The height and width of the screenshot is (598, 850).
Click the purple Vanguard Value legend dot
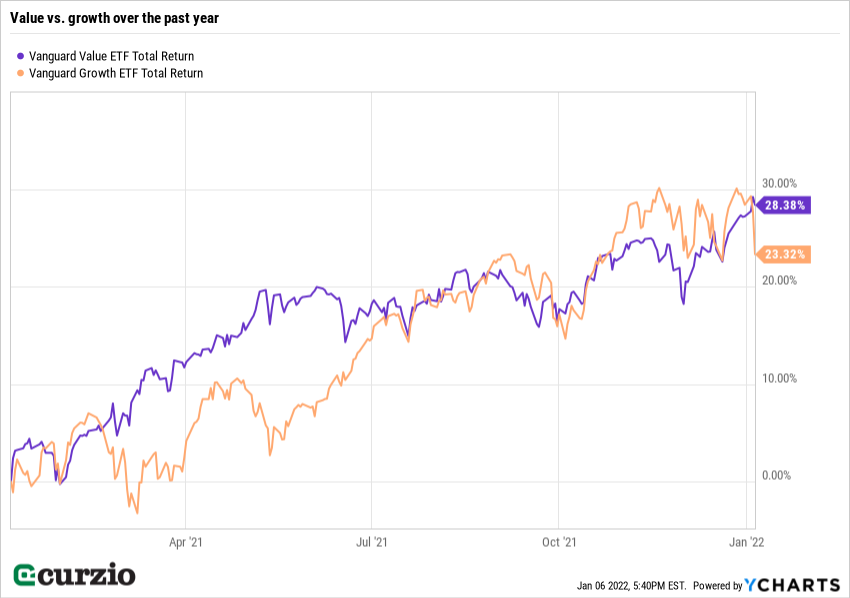pos(22,56)
